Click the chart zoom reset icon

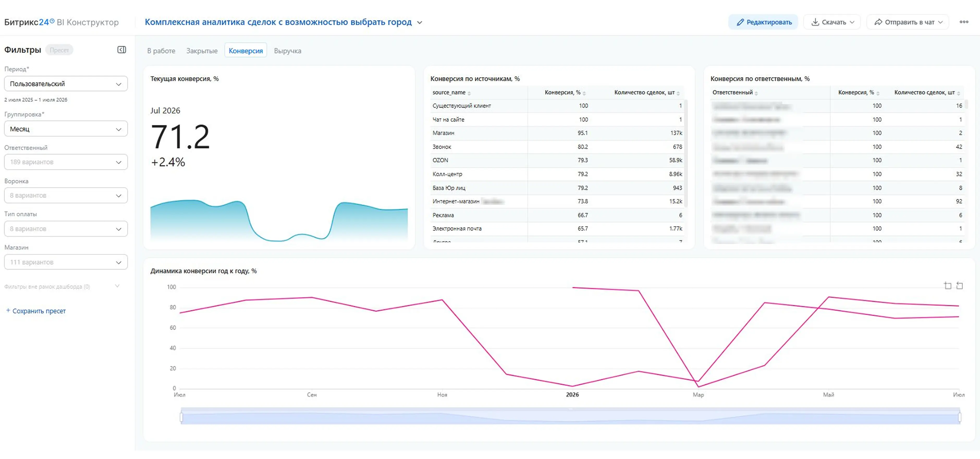pos(959,286)
